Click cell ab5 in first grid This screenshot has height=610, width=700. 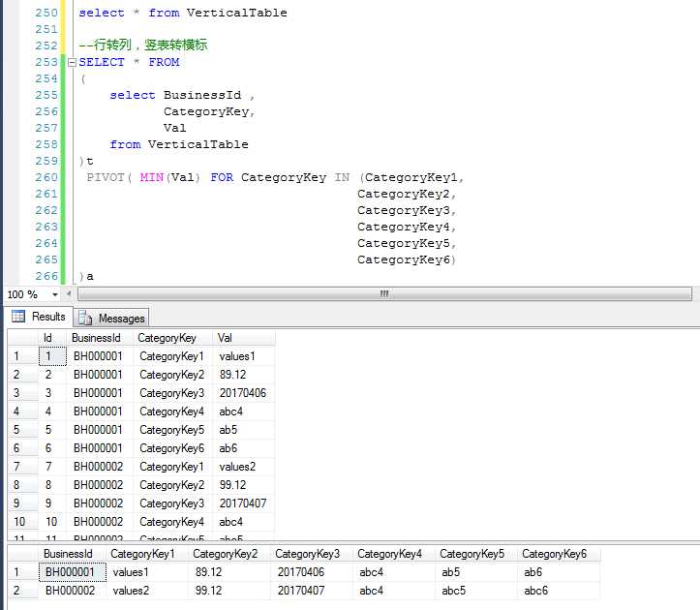point(244,430)
